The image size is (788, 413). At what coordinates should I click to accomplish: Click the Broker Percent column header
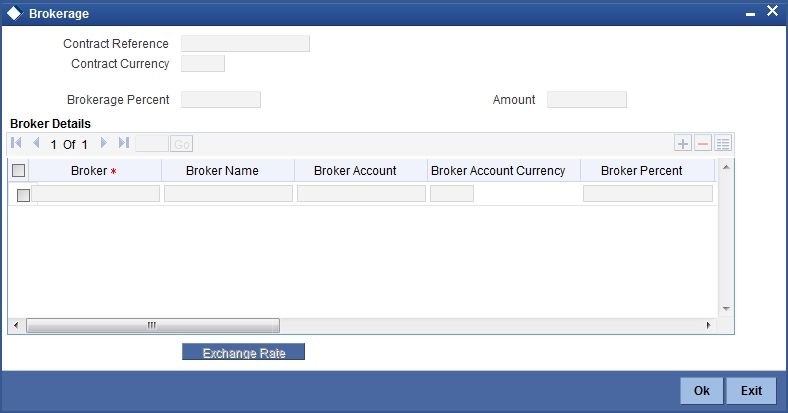pyautogui.click(x=647, y=171)
